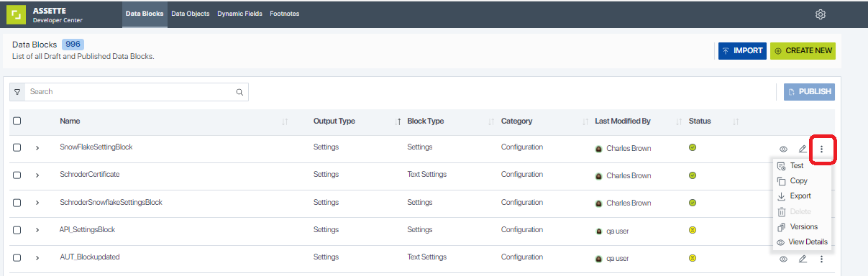Click the 996 count badge
The width and height of the screenshot is (868, 276).
(73, 45)
